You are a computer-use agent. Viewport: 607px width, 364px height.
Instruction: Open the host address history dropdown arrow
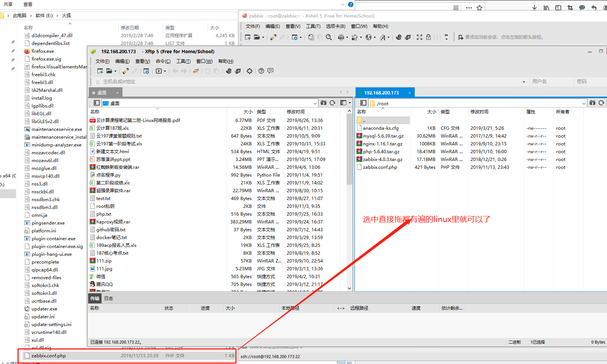point(524,82)
